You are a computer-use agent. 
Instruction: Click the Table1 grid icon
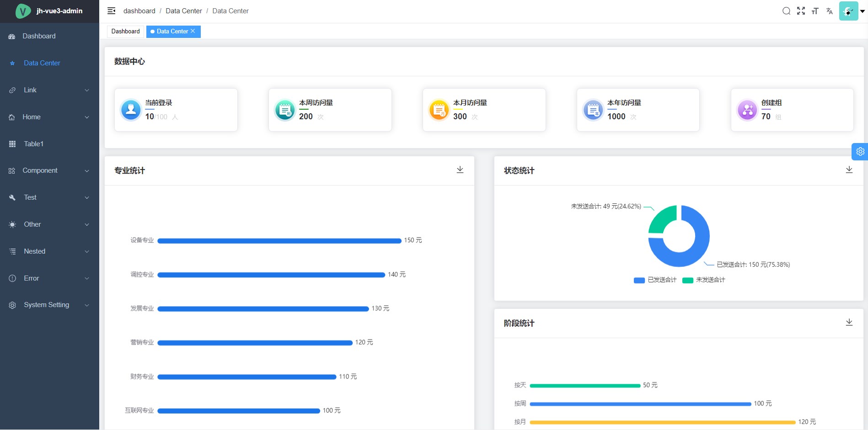[12, 144]
